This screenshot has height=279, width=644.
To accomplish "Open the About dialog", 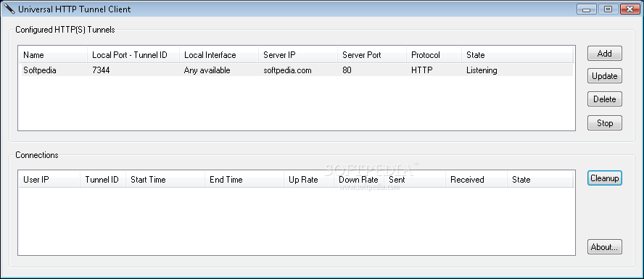I will 605,247.
